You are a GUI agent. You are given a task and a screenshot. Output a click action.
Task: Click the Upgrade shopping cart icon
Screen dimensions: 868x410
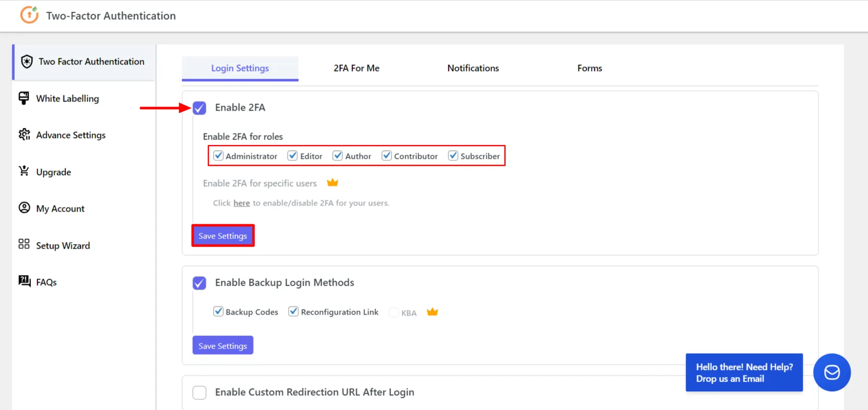click(24, 172)
